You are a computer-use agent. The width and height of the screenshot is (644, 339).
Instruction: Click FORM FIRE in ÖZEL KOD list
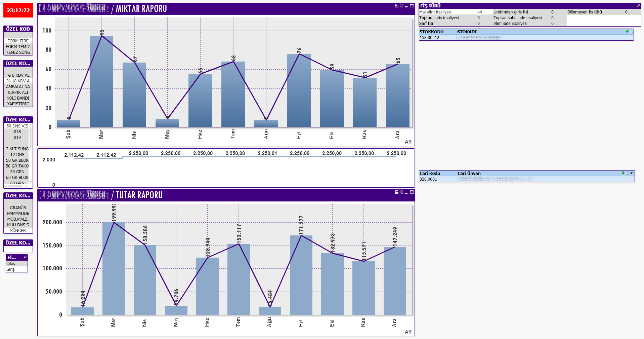click(x=18, y=41)
